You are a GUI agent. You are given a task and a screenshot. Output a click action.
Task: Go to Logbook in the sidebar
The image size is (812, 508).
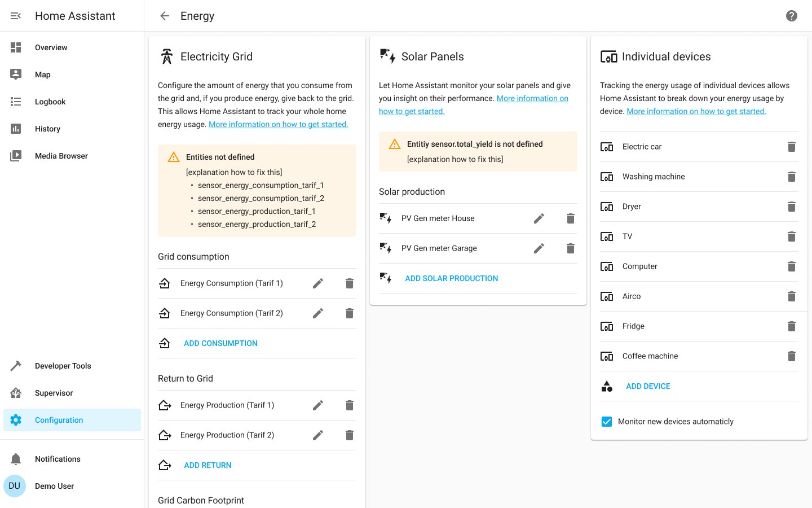(50, 102)
